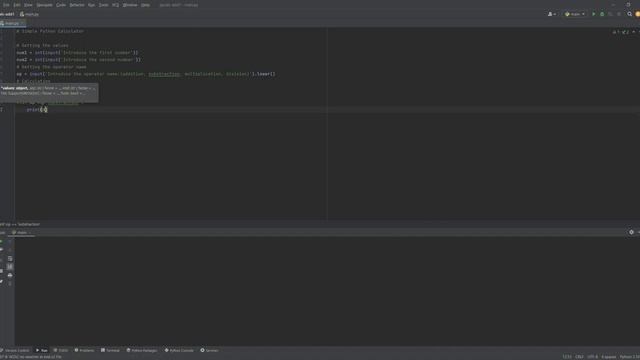
Task: Click the comment '# Setting the operator name'
Action: [51, 67]
